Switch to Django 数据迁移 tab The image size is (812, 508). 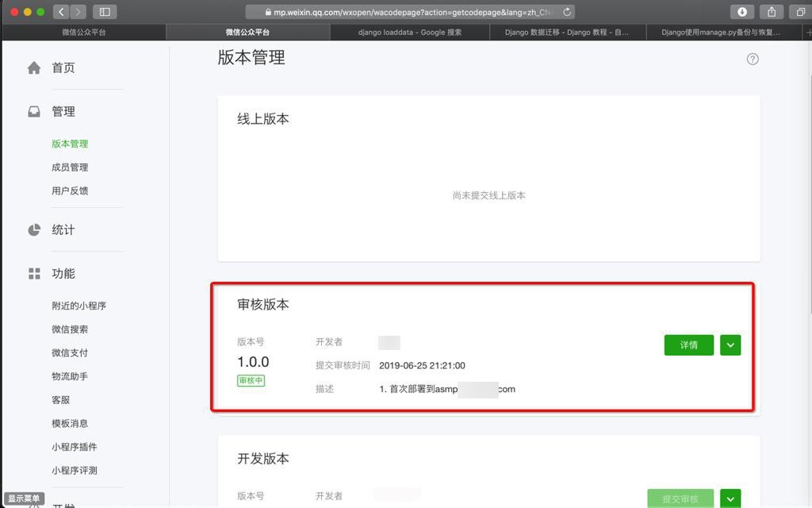click(567, 32)
